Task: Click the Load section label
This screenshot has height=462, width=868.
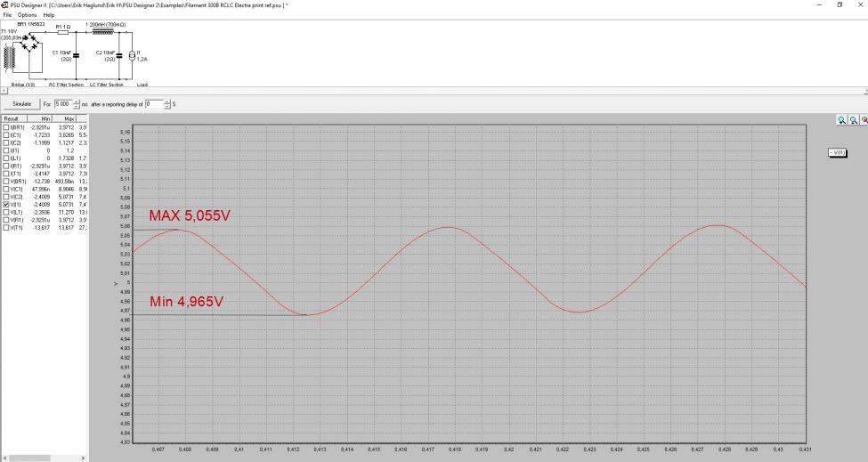Action: [142, 85]
